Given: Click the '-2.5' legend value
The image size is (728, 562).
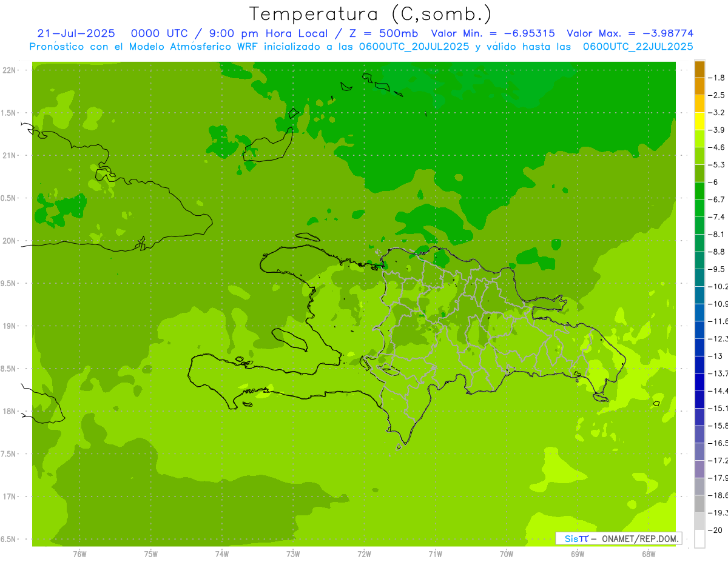Looking at the screenshot, I should (717, 95).
